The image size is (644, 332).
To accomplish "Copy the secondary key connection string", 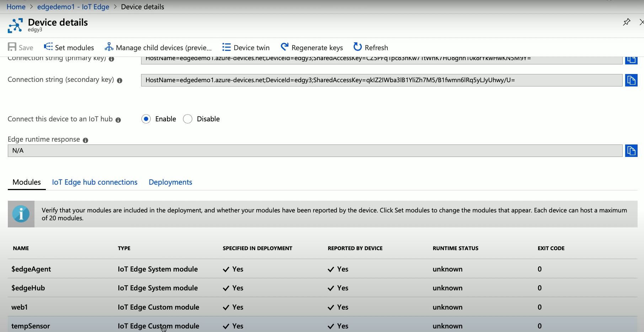I will 631,80.
